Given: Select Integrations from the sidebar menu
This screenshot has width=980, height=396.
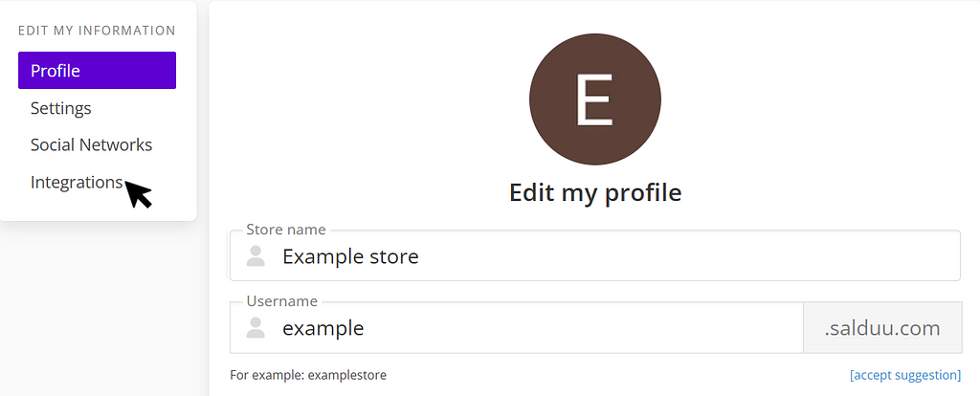Looking at the screenshot, I should (77, 182).
